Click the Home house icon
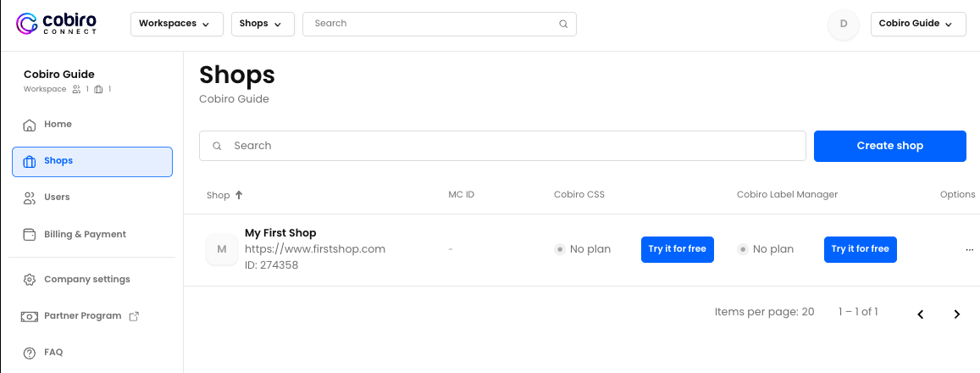Viewport: 980px width, 373px height. click(29, 125)
